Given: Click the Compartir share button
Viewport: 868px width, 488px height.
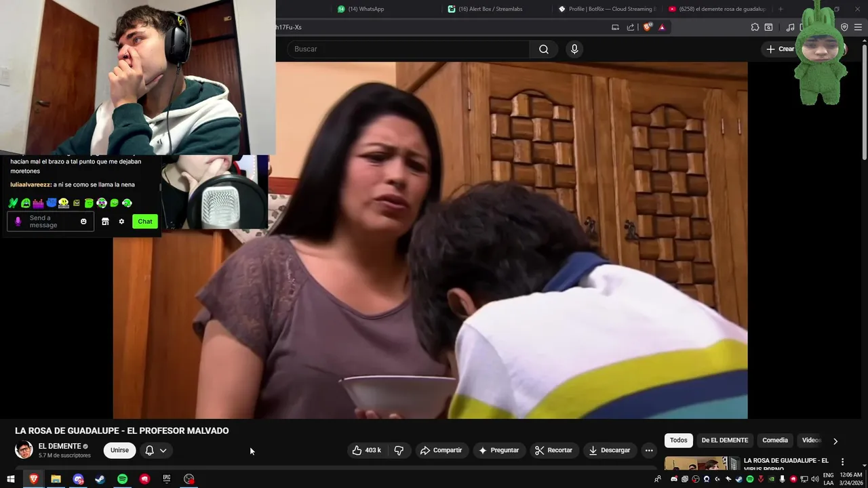Looking at the screenshot, I should point(441,450).
